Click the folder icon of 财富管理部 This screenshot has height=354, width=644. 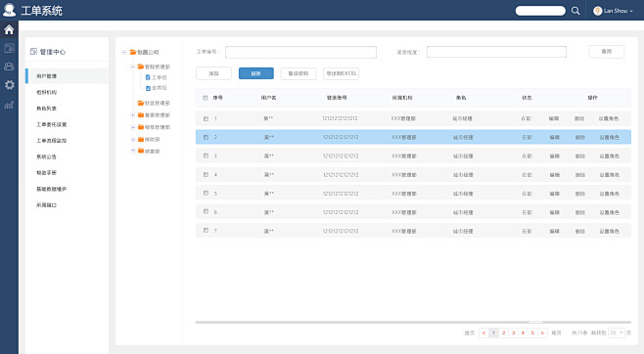pos(141,103)
